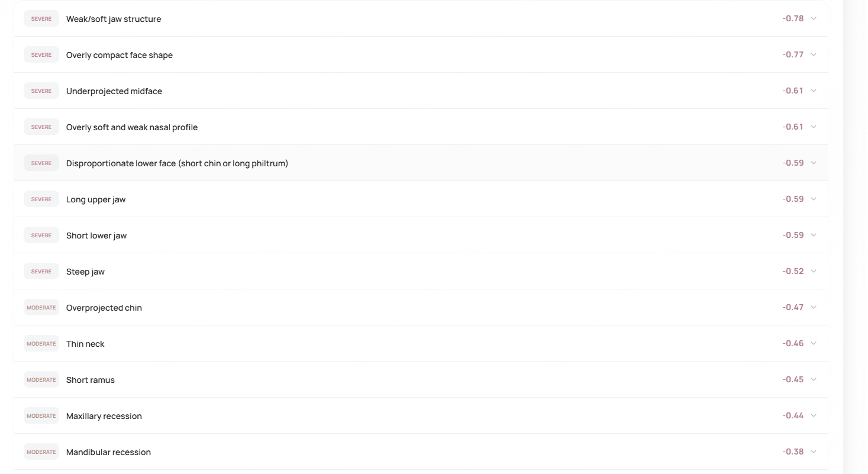Click the Moderate badge beside Thin neck
Image resolution: width=868 pixels, height=474 pixels.
point(41,344)
